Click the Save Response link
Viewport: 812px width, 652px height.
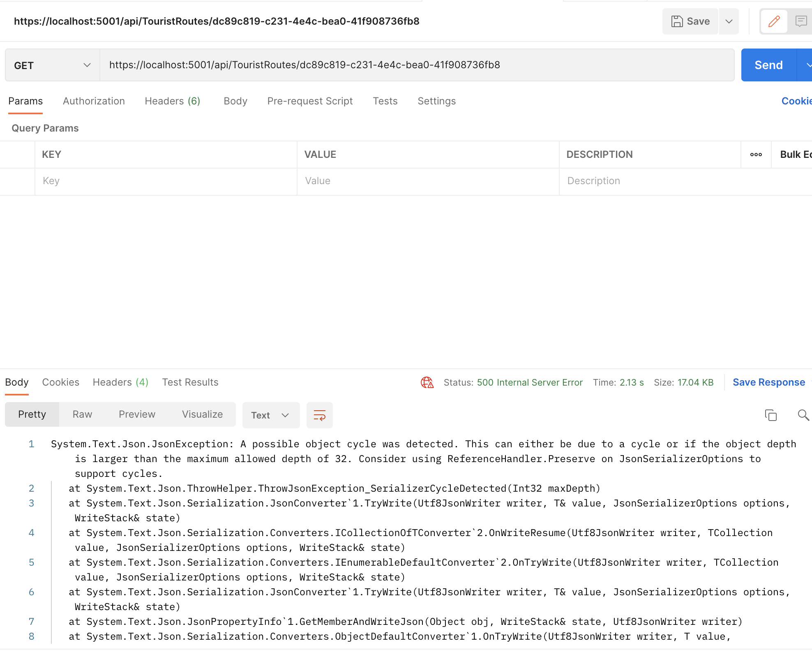[x=768, y=382]
